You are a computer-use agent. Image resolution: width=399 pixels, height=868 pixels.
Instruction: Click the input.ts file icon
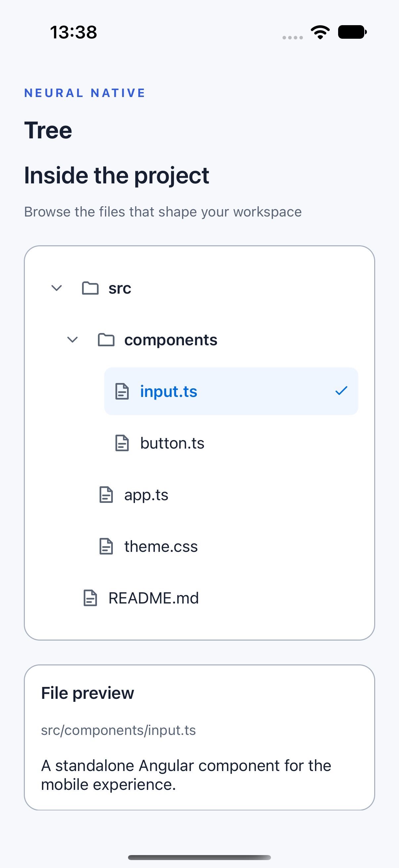122,391
